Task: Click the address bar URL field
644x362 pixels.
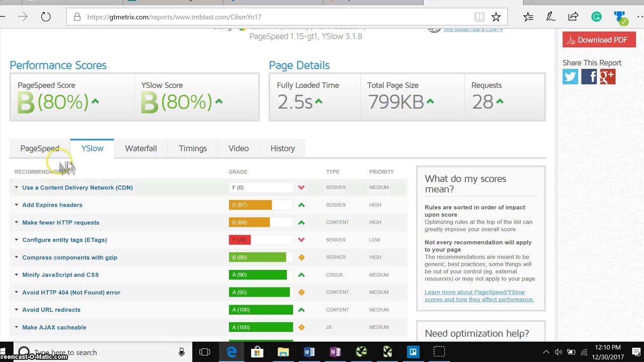Action: pos(269,17)
